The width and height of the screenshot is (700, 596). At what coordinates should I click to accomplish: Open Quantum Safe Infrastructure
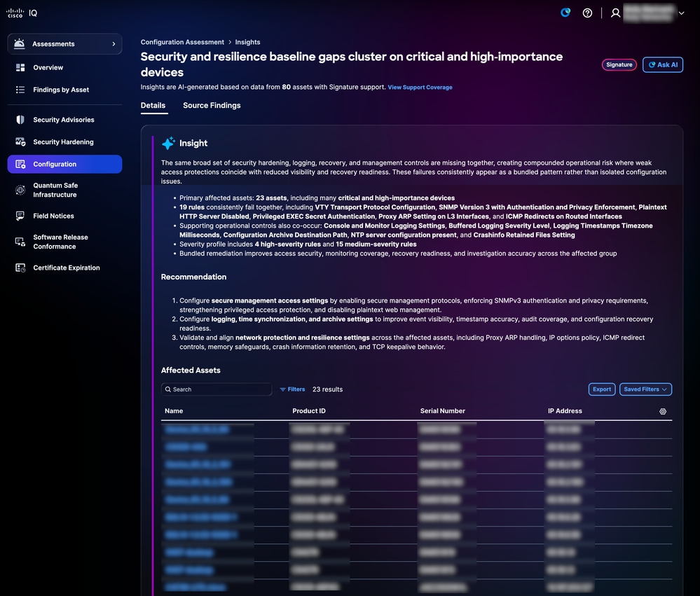[x=55, y=190]
